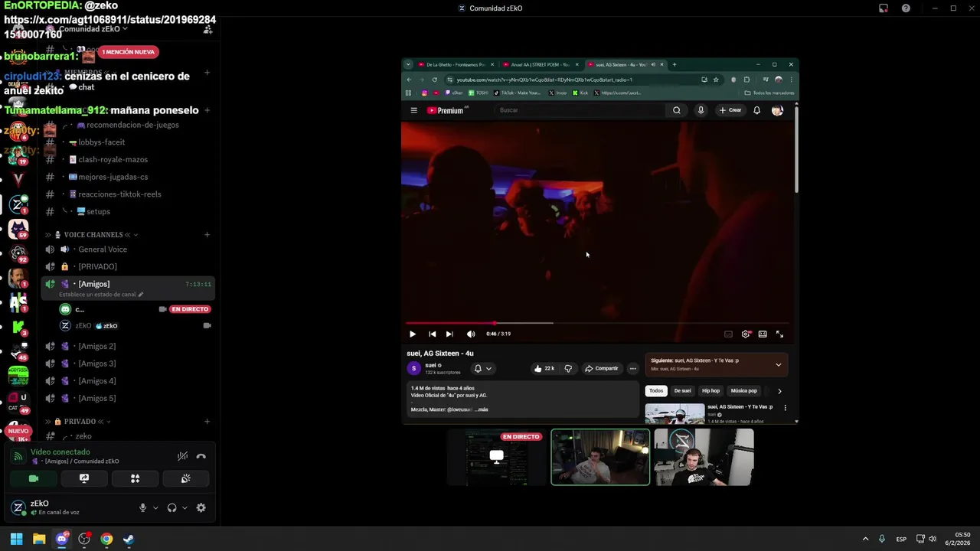Click the Compartir button
Viewport: 980px width, 551px height.
(x=602, y=368)
